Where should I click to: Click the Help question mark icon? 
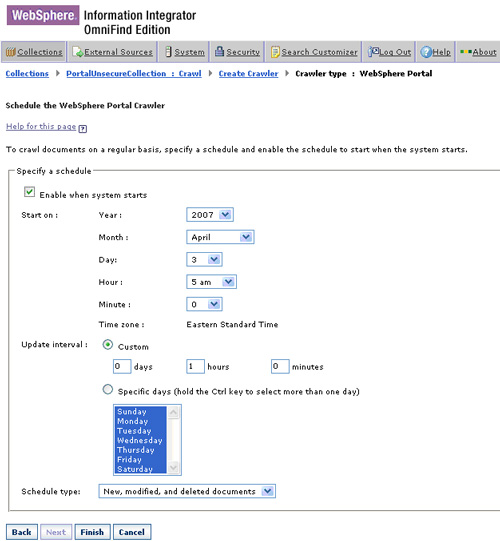pyautogui.click(x=426, y=52)
